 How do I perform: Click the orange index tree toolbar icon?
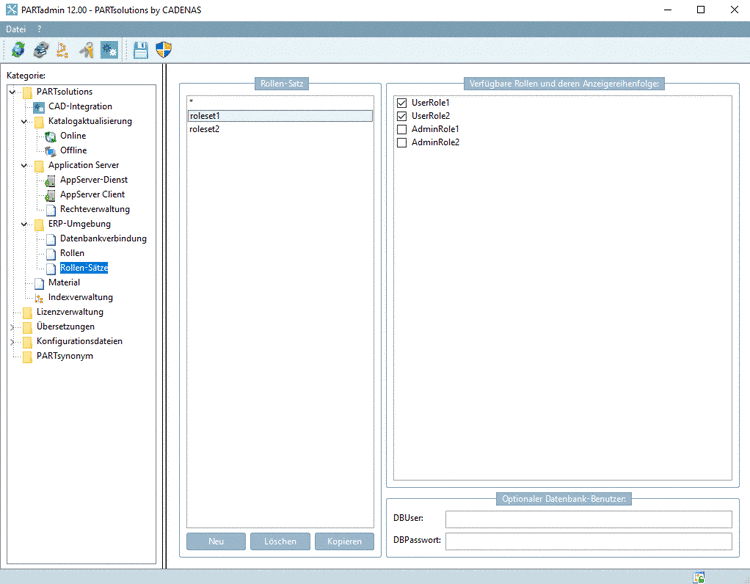(63, 50)
